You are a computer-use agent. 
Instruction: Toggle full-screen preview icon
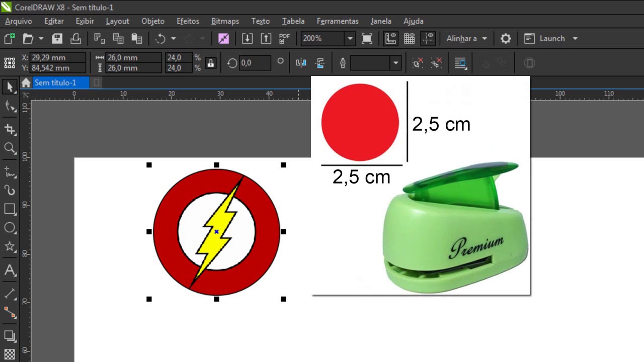click(367, 38)
